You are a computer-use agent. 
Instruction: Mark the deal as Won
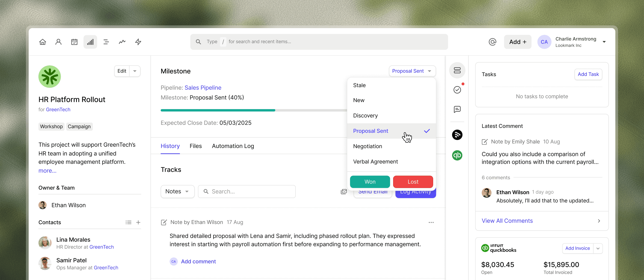370,182
